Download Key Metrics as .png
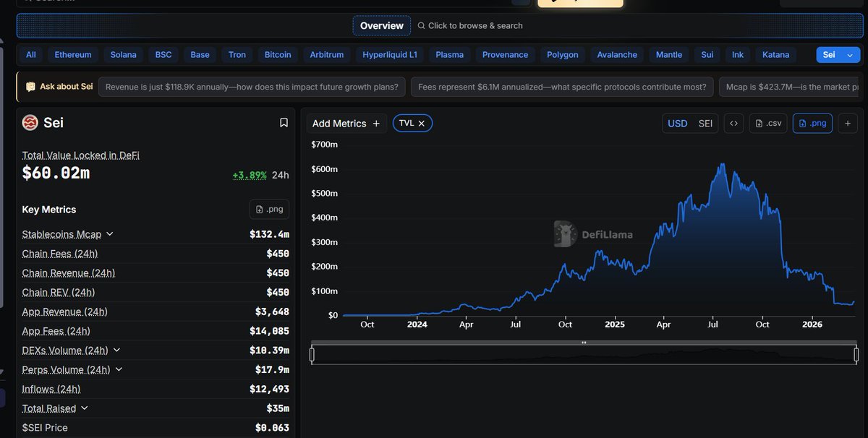Screen dimensions: 868x438 [270, 210]
